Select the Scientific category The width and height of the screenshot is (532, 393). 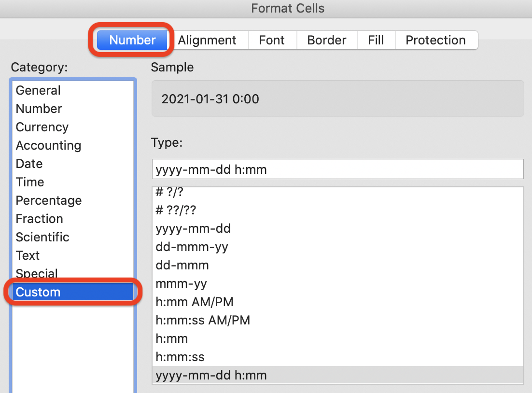click(x=42, y=237)
